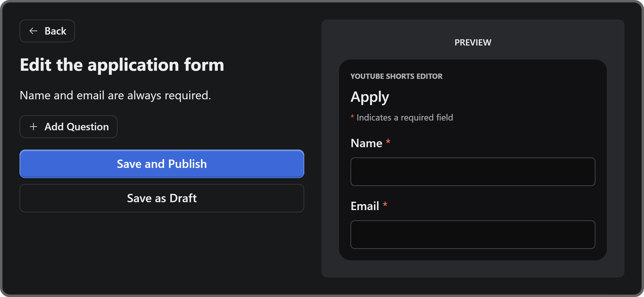
Task: Click the plus icon beside Add Question
Action: tap(34, 127)
